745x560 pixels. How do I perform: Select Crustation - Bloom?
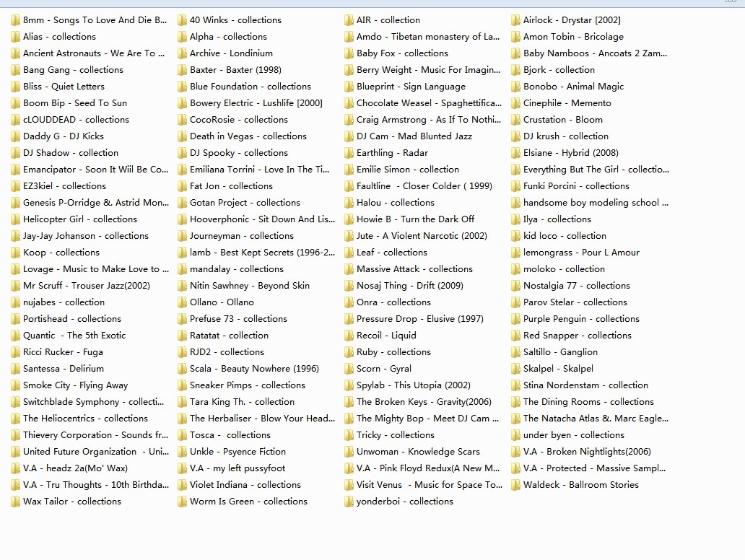[563, 120]
